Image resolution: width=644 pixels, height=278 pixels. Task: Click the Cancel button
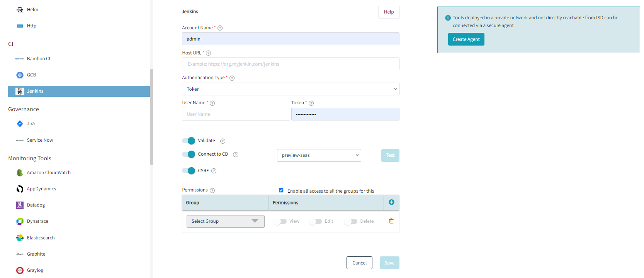pos(359,263)
